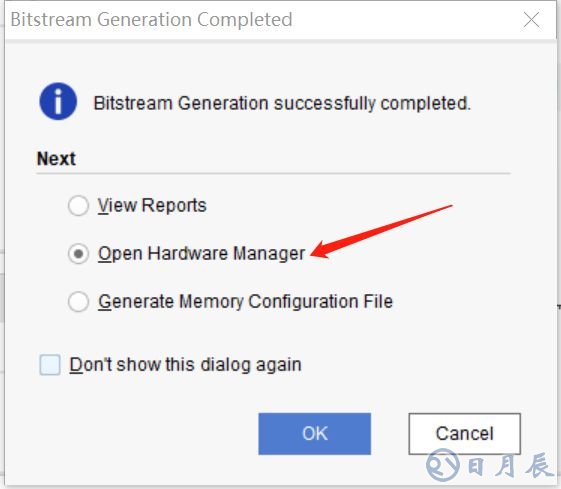Click the Open Hardware Manager label text

202,254
